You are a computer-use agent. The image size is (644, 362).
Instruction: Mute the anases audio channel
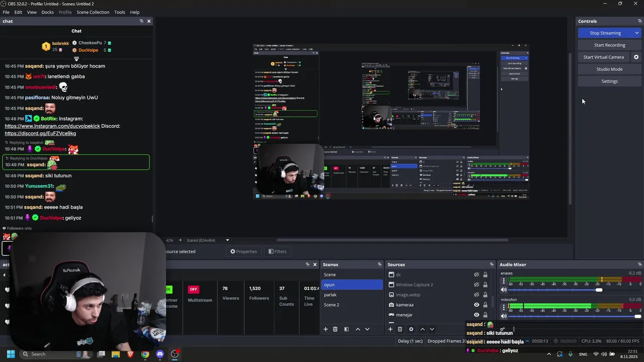click(x=504, y=290)
